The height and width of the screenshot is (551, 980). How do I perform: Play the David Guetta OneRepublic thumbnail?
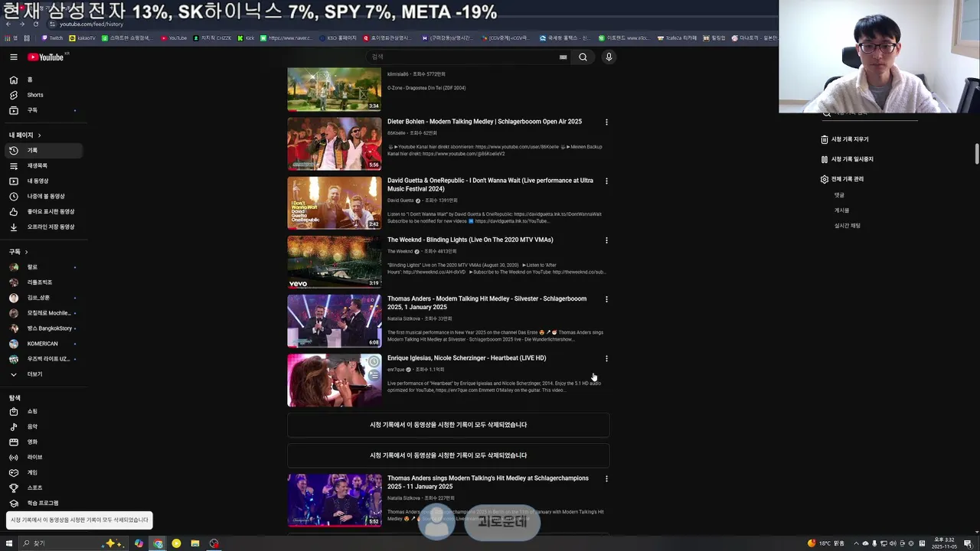[x=334, y=203]
